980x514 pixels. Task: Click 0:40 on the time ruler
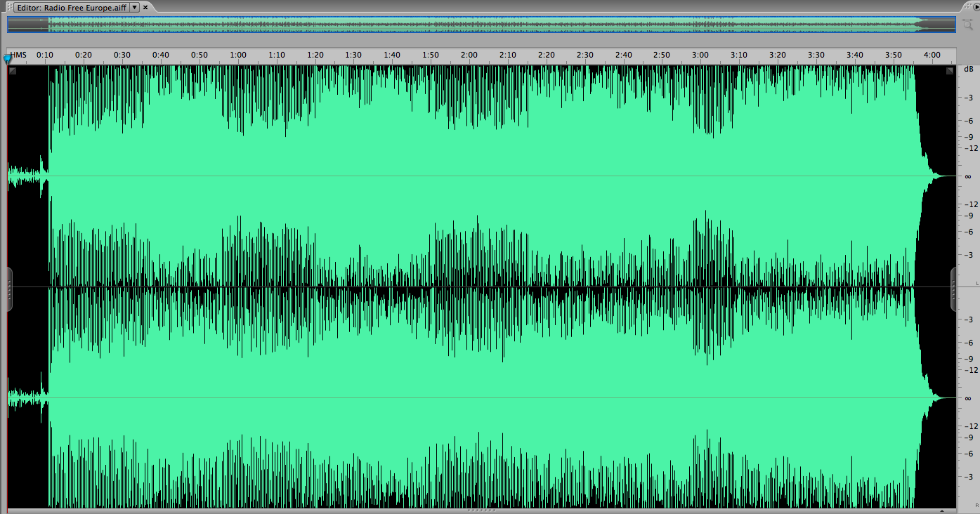click(x=161, y=55)
